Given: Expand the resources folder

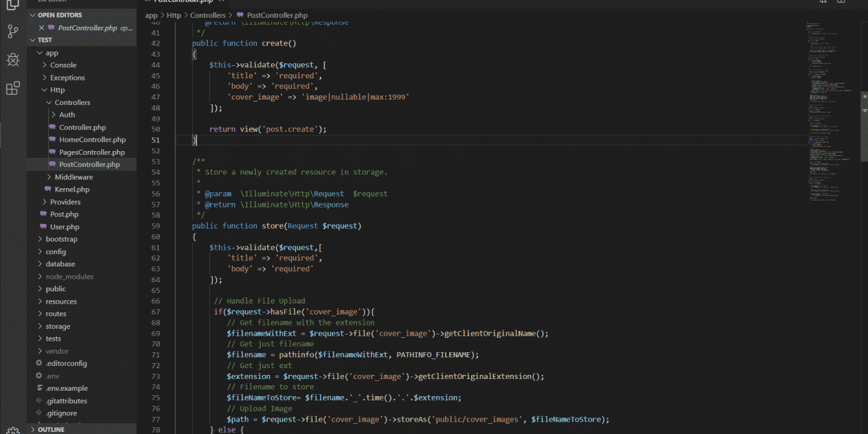Looking at the screenshot, I should tap(40, 301).
